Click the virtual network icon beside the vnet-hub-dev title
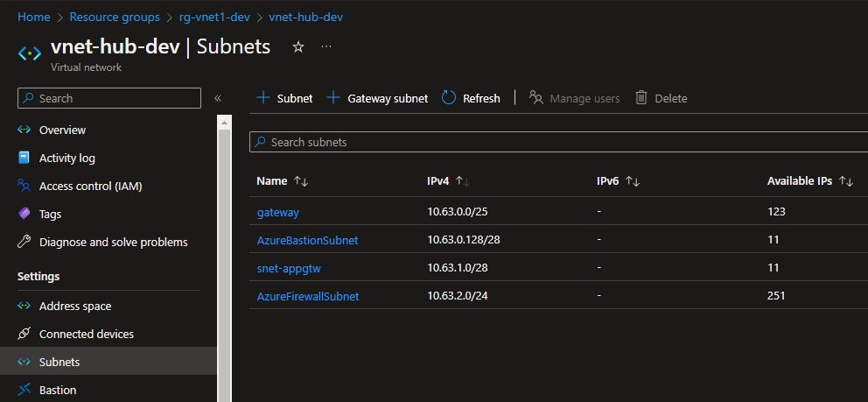This screenshot has width=868, height=402. (x=30, y=53)
